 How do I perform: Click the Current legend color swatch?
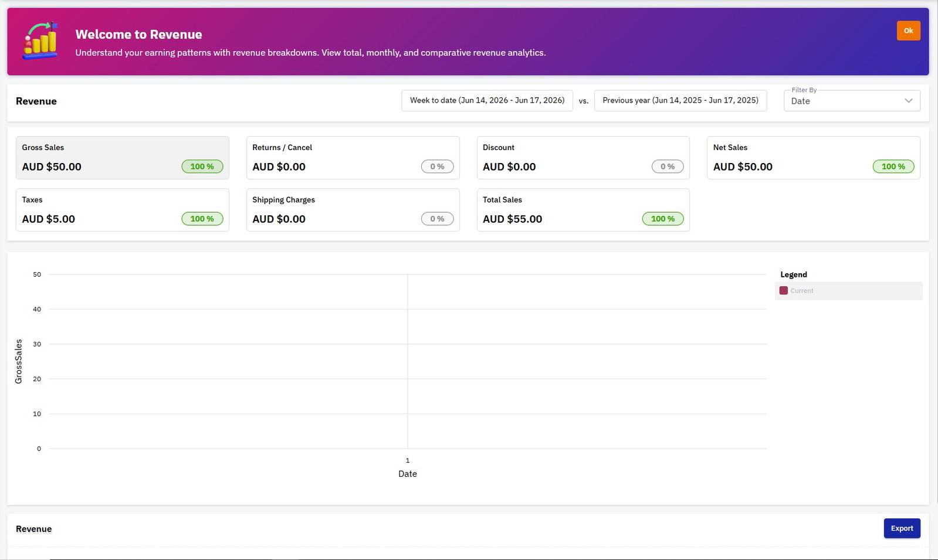[783, 291]
